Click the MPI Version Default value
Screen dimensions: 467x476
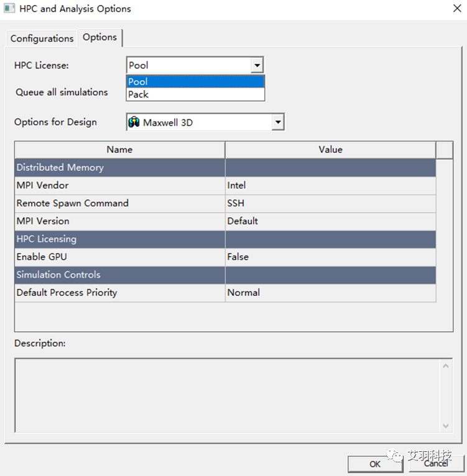(x=330, y=221)
